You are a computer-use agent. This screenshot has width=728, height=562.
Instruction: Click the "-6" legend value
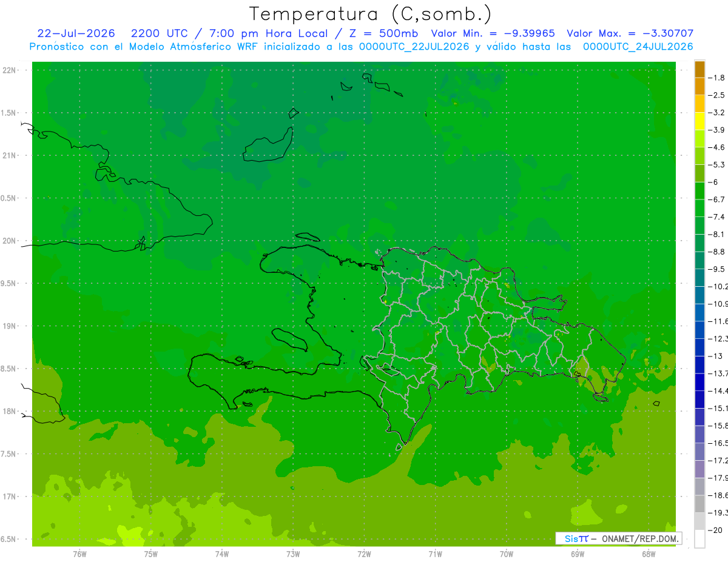click(x=714, y=182)
